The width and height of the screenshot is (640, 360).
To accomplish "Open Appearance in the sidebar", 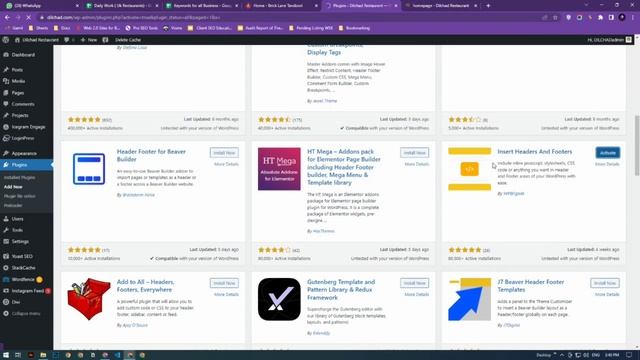I will (x=24, y=153).
